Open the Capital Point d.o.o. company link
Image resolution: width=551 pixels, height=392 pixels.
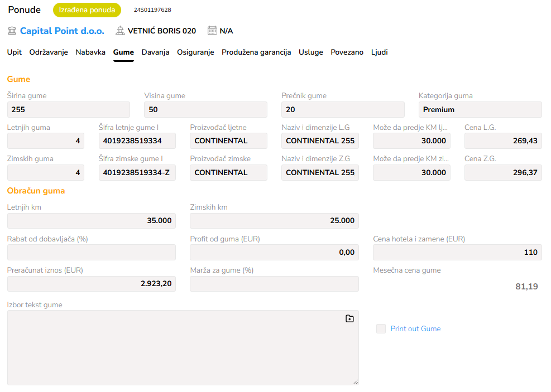[x=62, y=31]
